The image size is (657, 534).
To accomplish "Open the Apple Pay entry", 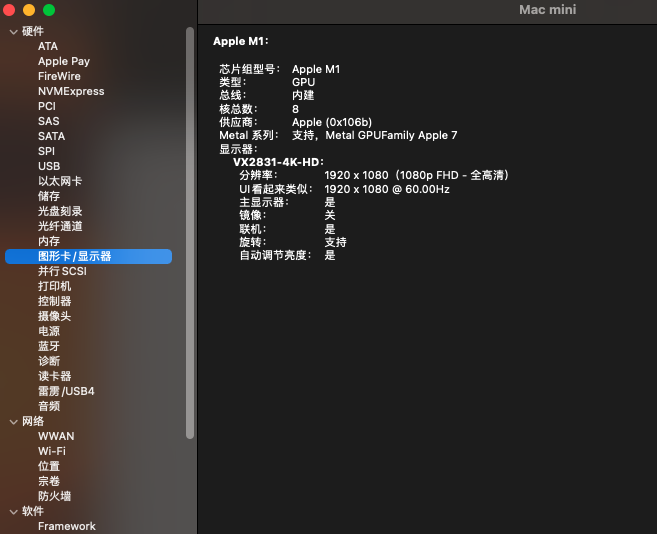I will (64, 61).
